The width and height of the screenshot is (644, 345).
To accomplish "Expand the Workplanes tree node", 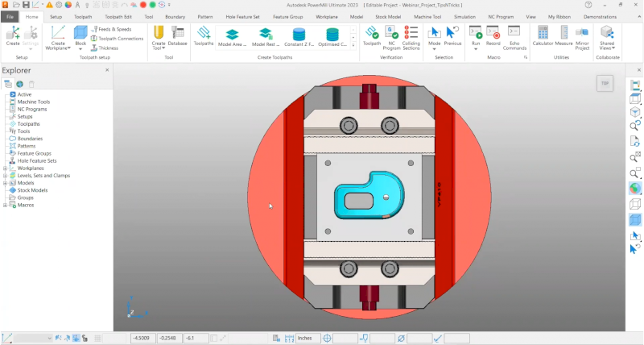I will (5, 168).
